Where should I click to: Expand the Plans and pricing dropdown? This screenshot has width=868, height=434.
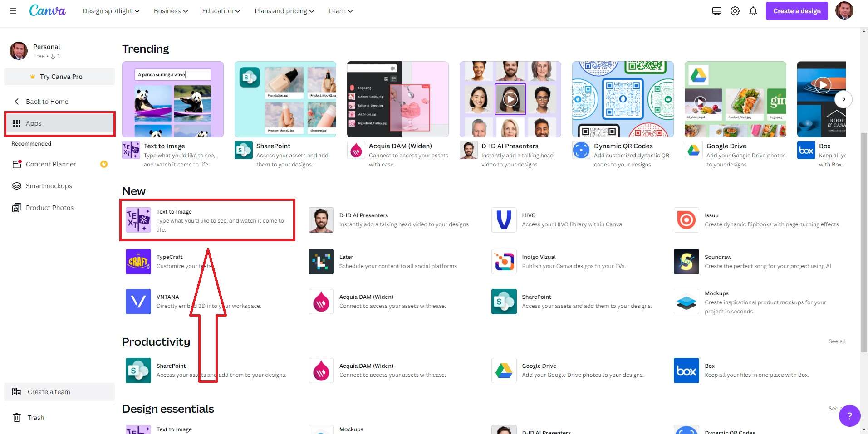pos(284,11)
